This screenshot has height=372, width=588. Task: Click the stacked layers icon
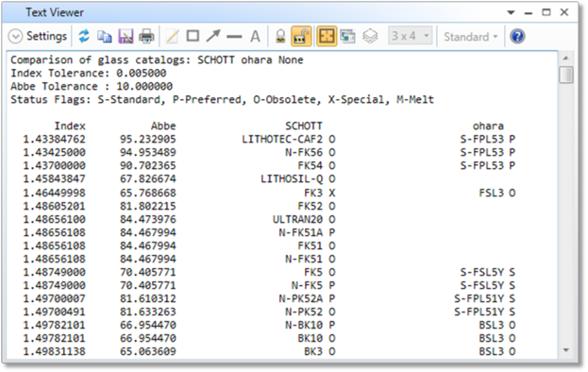(x=370, y=37)
